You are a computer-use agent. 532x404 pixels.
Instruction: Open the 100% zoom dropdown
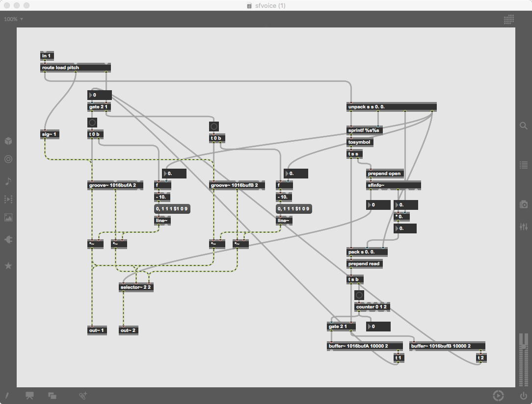(14, 19)
